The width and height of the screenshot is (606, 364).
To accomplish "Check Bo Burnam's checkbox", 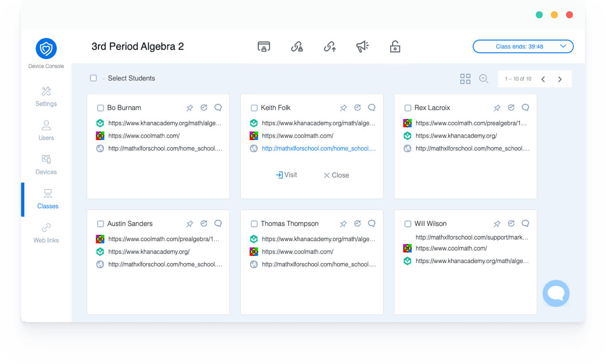I will pos(101,108).
